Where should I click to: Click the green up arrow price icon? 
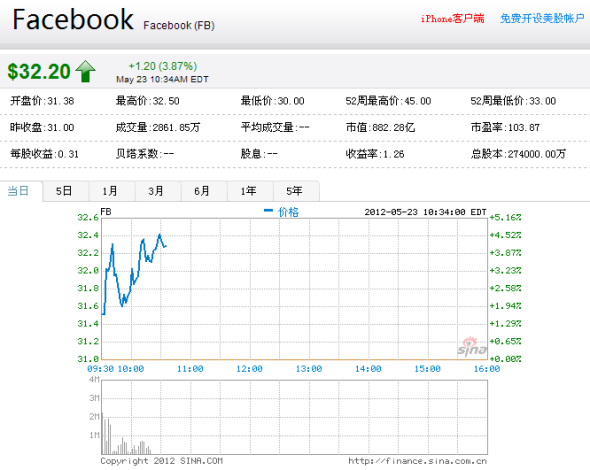pos(85,71)
